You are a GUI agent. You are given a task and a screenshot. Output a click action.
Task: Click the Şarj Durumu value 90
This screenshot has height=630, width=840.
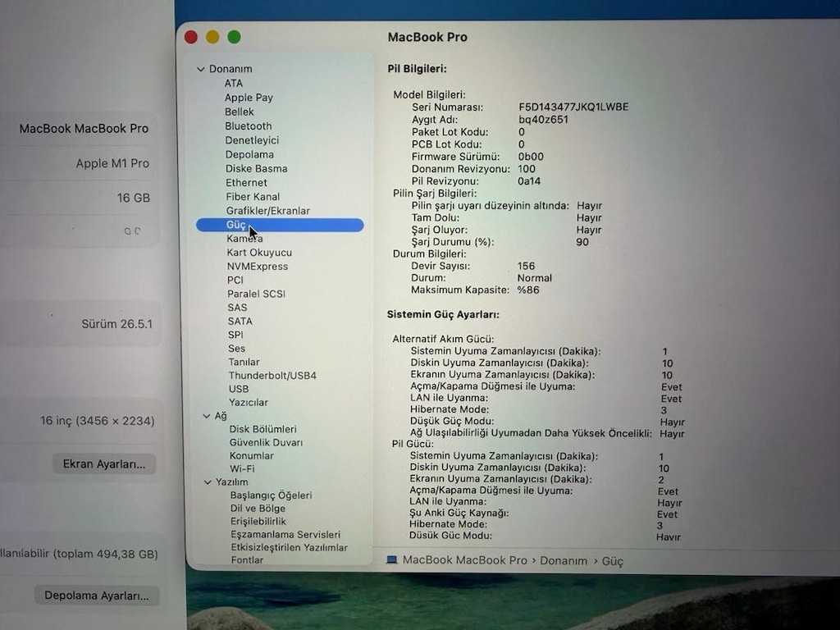click(582, 242)
